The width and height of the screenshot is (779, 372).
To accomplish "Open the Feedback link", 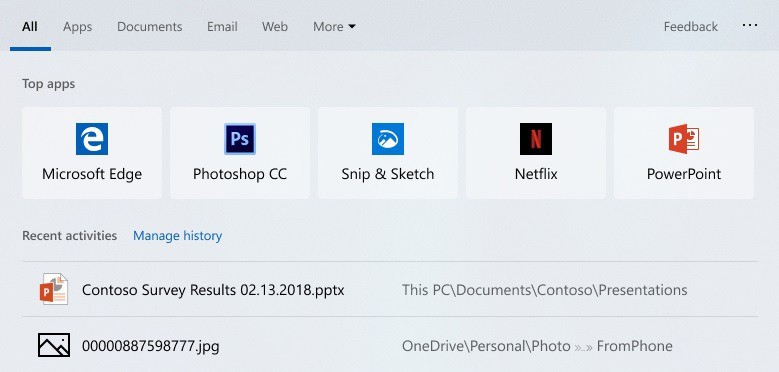I will point(691,26).
